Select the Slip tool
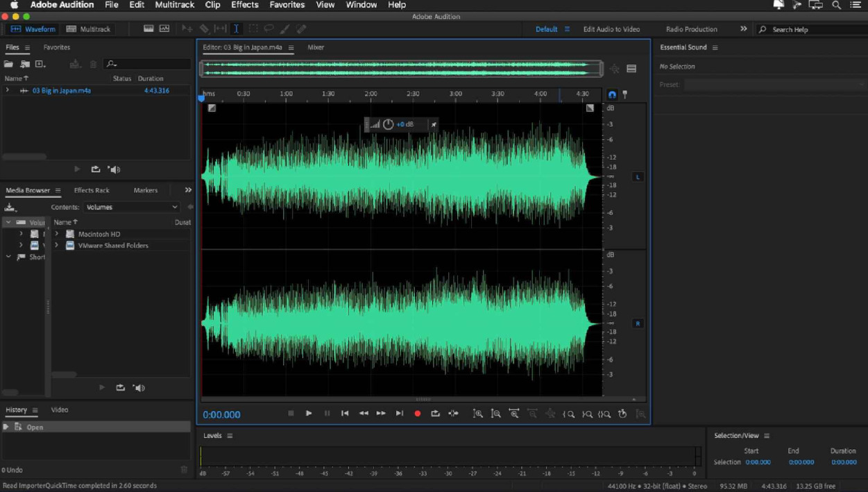This screenshot has width=868, height=492. (220, 28)
